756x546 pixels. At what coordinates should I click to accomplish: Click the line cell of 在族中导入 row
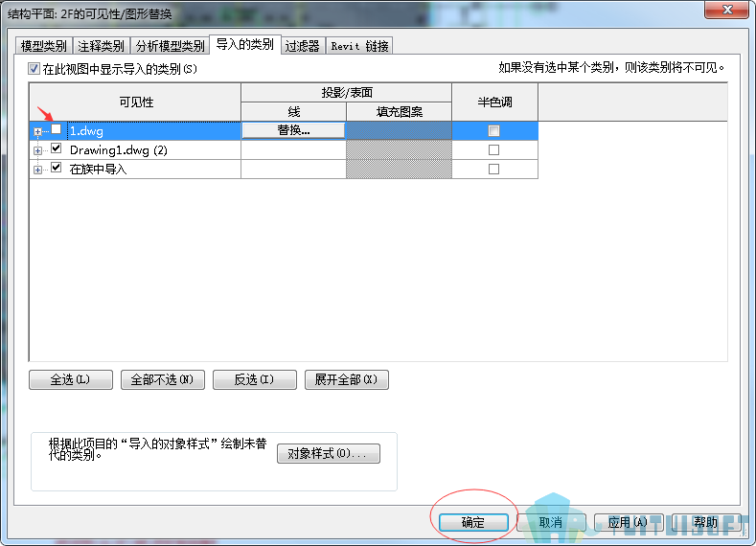click(x=293, y=170)
